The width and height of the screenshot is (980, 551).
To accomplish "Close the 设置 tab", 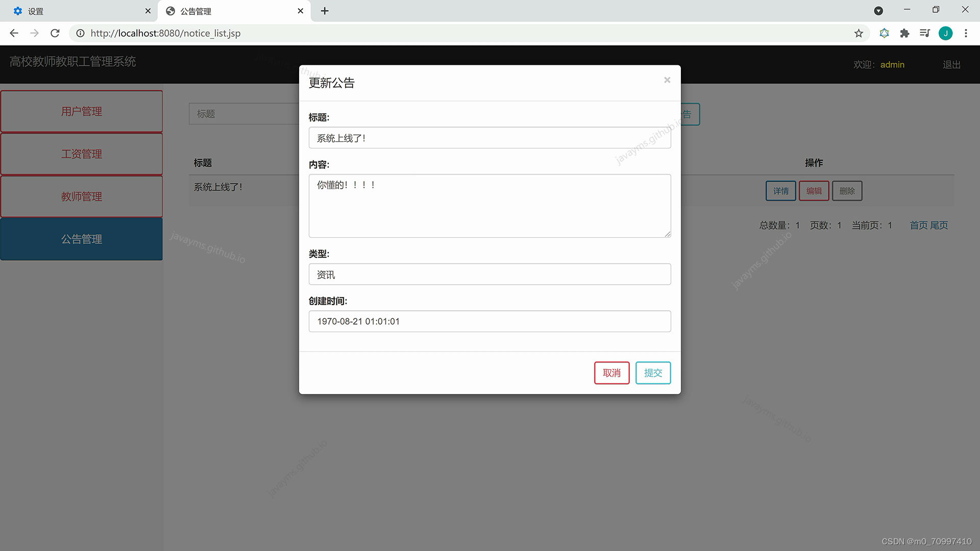I will [x=148, y=11].
